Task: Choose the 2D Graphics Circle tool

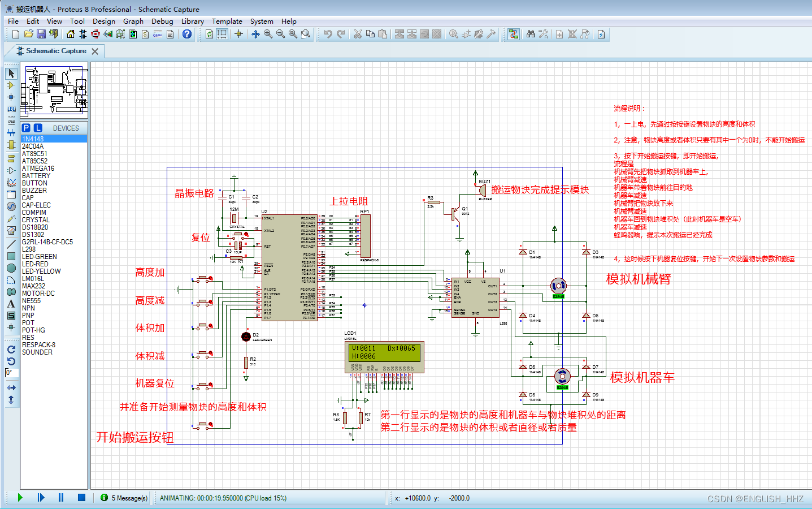Action: pyautogui.click(x=11, y=268)
